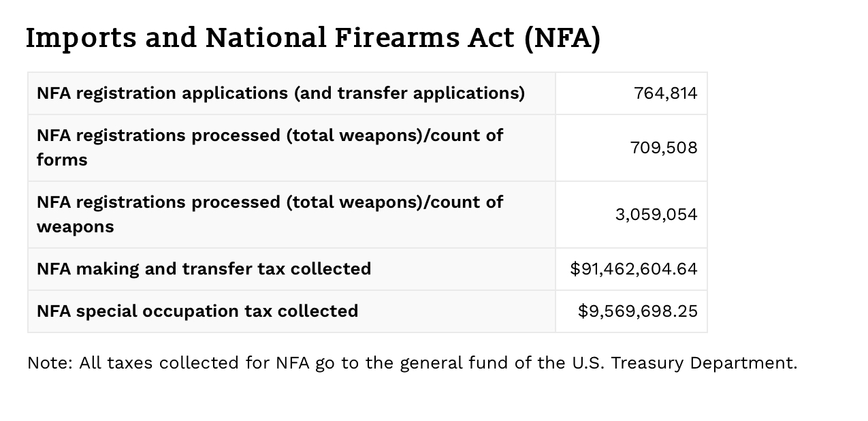Select the count of forms row label
868x421 pixels.
[x=270, y=147]
